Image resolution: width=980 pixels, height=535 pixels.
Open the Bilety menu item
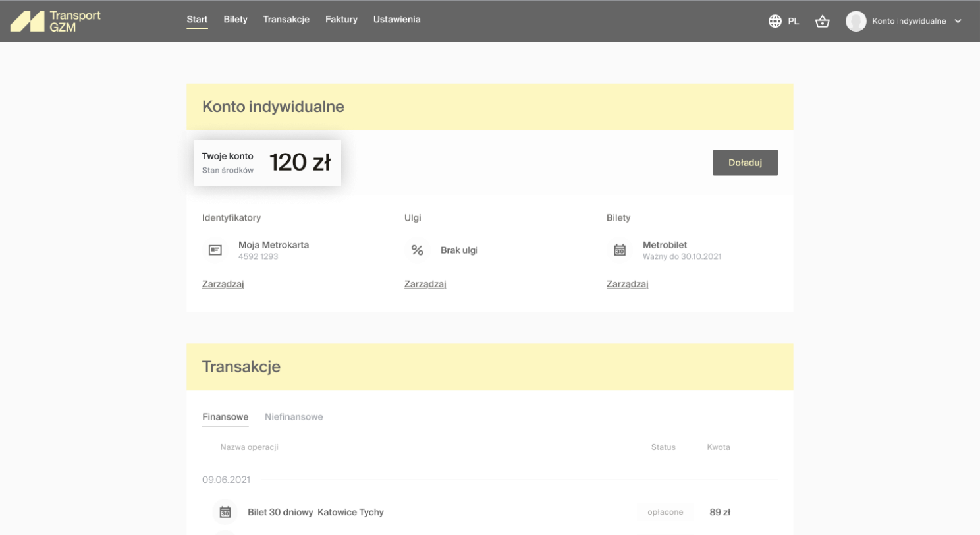(x=235, y=20)
